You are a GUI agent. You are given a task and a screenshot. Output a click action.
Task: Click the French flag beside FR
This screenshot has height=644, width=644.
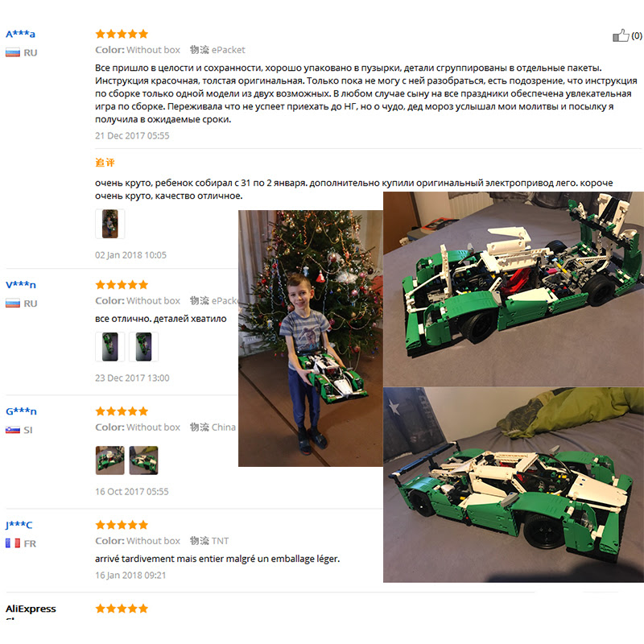click(x=13, y=543)
